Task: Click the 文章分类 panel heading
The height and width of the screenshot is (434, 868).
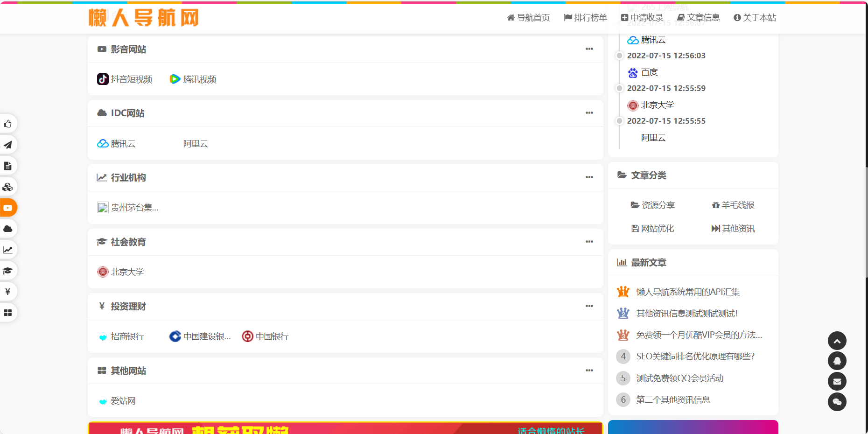Action: [649, 175]
